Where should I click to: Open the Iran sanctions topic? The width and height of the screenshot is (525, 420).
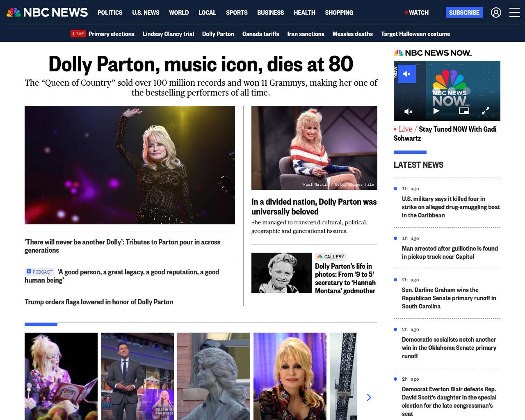click(306, 34)
